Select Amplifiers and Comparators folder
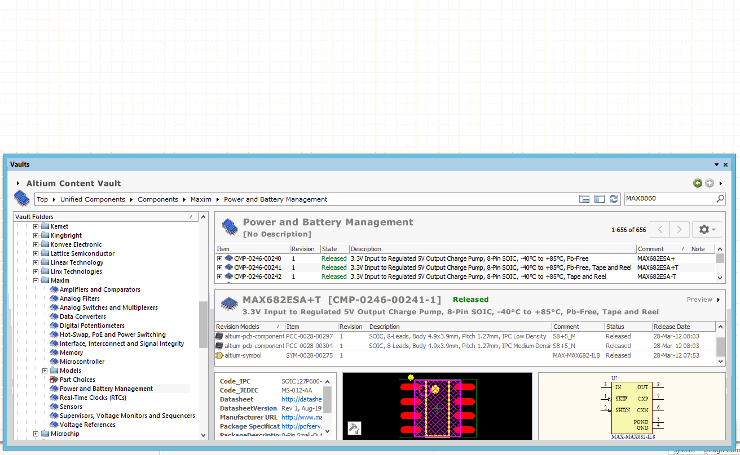740x455 pixels. (x=100, y=289)
